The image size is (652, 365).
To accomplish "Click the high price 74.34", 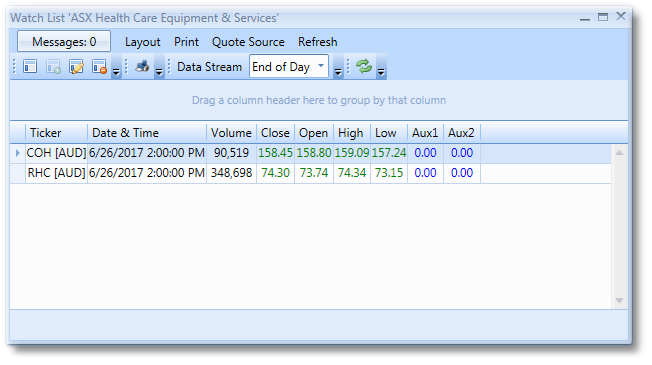I will pyautogui.click(x=351, y=173).
